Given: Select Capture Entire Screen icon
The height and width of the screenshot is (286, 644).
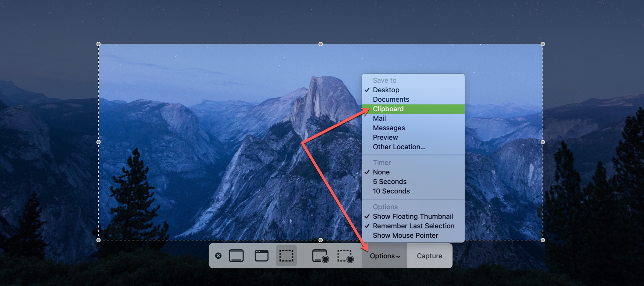Looking at the screenshot, I should 236,256.
